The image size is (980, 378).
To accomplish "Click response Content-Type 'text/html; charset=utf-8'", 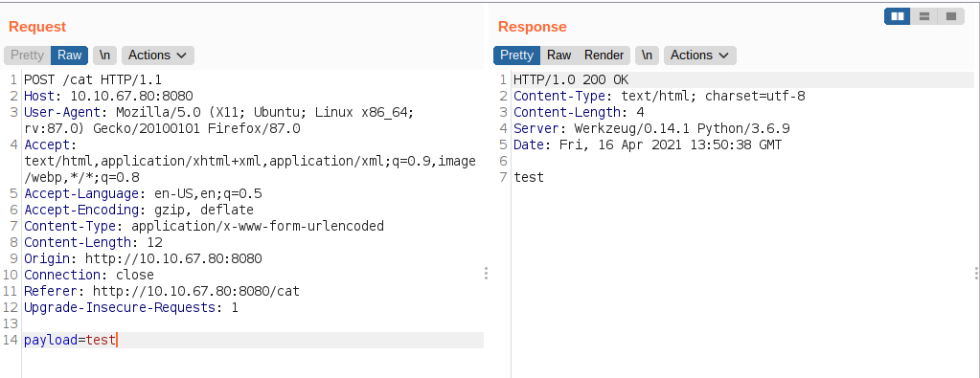I will tap(659, 97).
